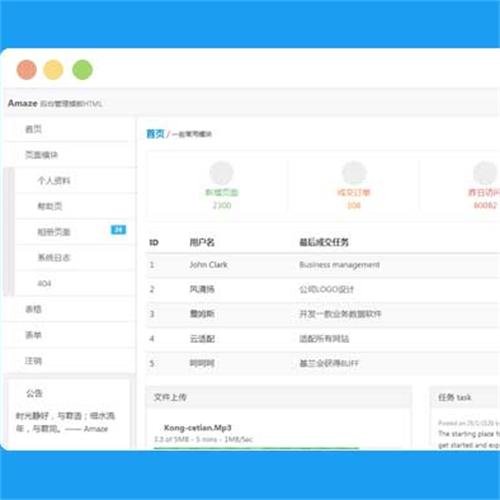The height and width of the screenshot is (500, 500).
Task: Click the sidebar vertical scrollbar
Action: click(x=9, y=232)
